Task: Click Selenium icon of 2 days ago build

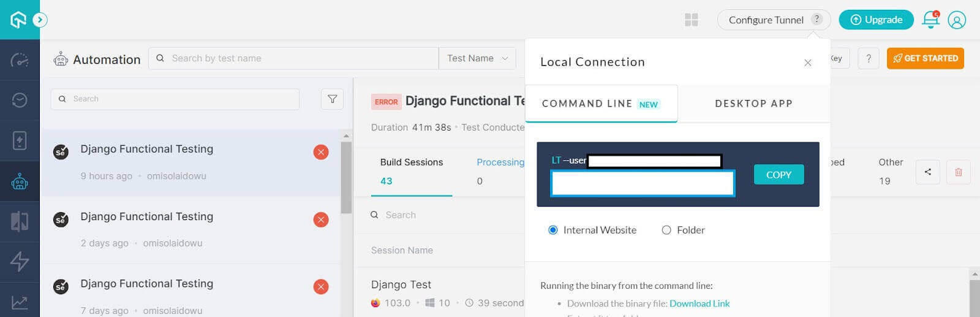Action: 61,219
